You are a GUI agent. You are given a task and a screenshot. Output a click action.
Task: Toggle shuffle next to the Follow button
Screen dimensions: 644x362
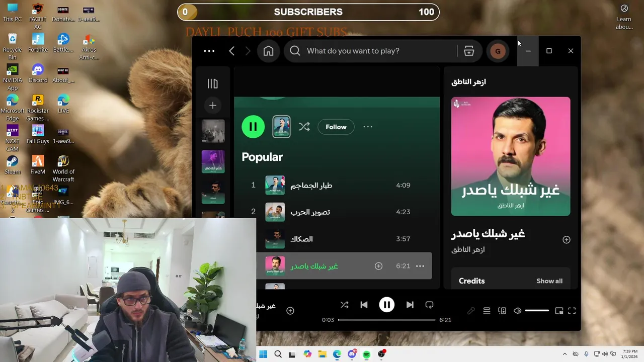304,127
